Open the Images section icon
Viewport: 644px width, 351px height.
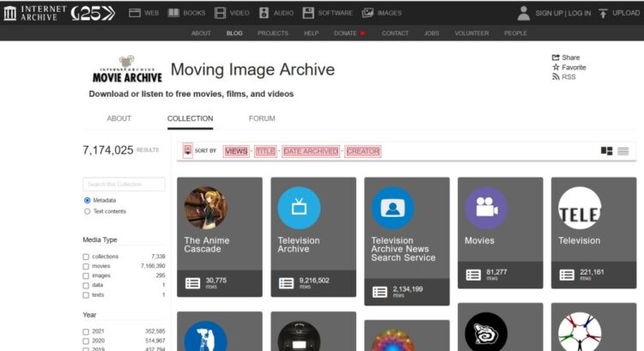368,13
